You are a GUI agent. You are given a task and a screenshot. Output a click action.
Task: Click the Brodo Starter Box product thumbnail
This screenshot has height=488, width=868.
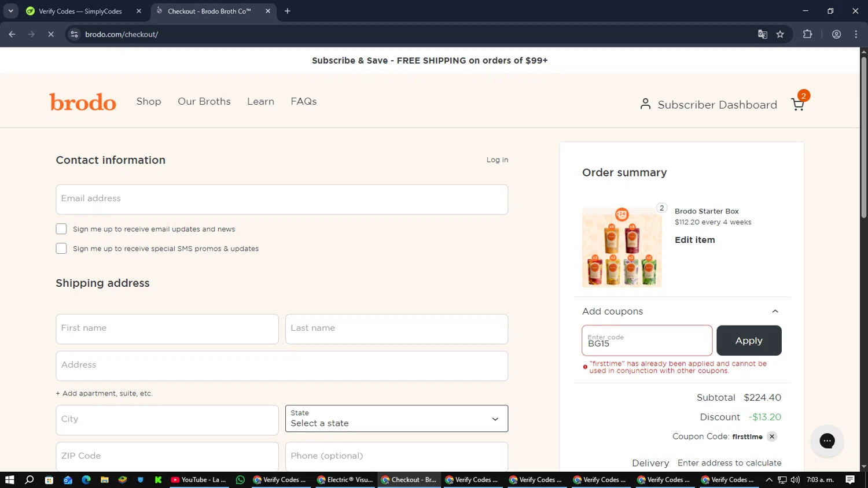tap(622, 247)
